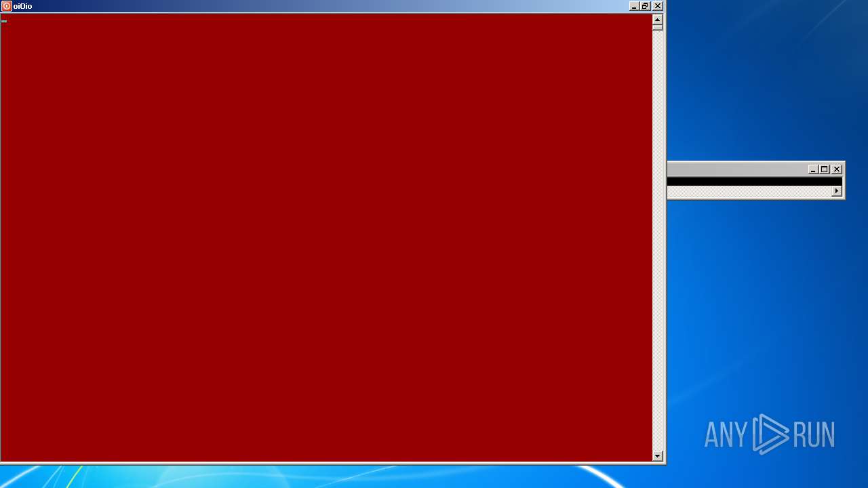Image resolution: width=868 pixels, height=488 pixels.
Task: Click the oiOio window title bar icon
Action: [x=6, y=6]
